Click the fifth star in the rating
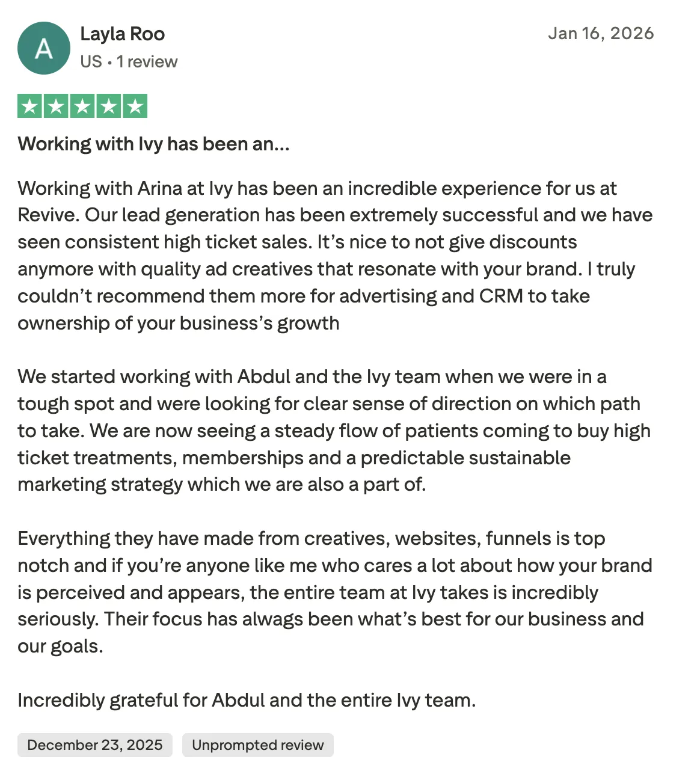The image size is (700, 777). pos(135,106)
